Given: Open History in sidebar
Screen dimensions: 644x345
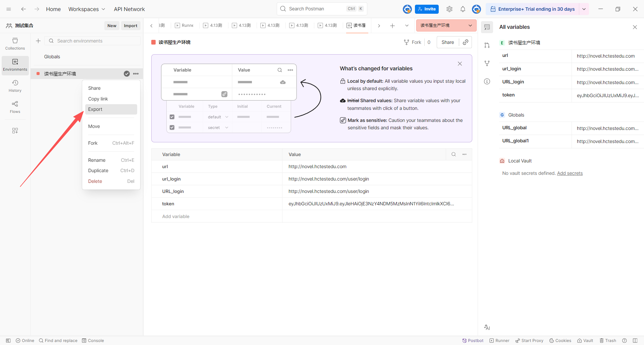Looking at the screenshot, I should (x=15, y=86).
